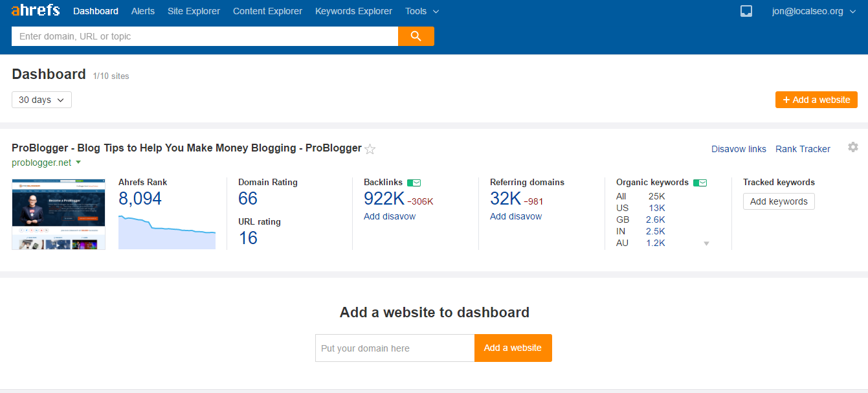Click the referring domains change −981

(533, 201)
